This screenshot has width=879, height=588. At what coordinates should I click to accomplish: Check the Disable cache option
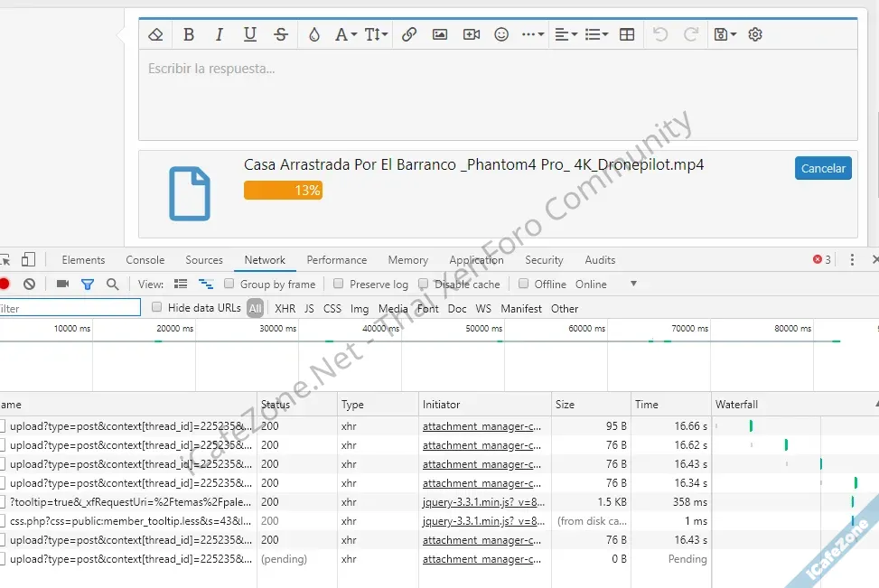[423, 284]
